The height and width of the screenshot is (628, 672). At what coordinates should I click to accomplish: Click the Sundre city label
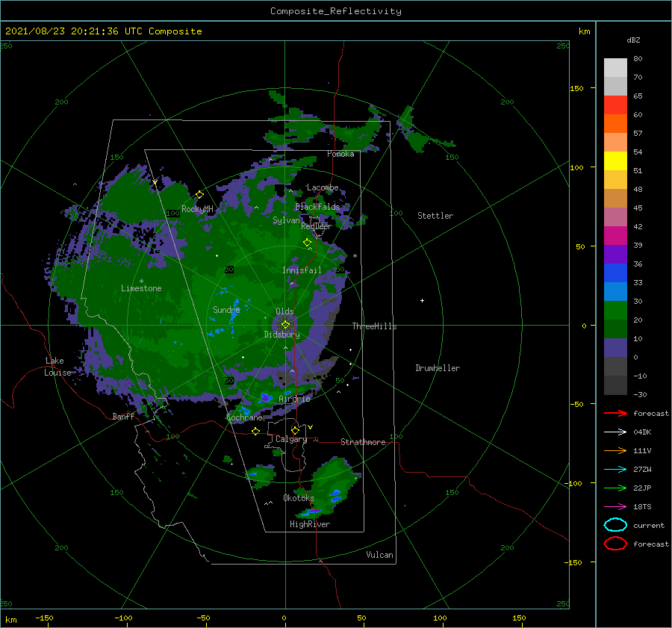(x=226, y=310)
